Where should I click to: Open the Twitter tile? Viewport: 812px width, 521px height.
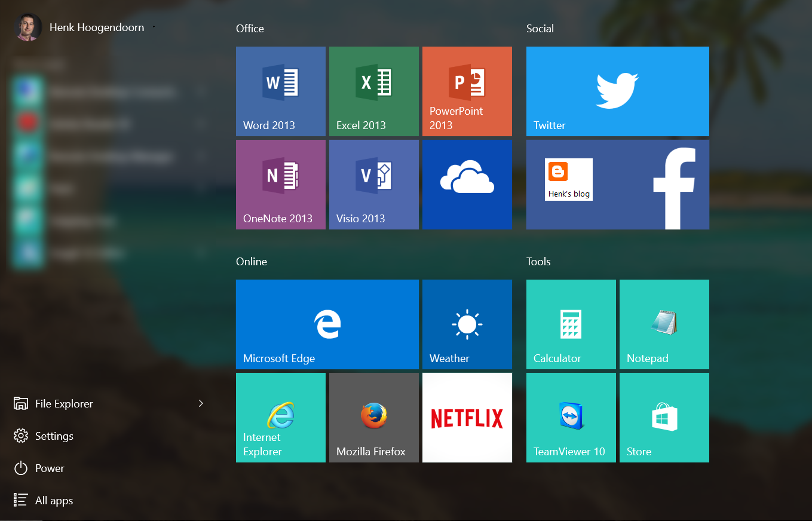click(617, 91)
